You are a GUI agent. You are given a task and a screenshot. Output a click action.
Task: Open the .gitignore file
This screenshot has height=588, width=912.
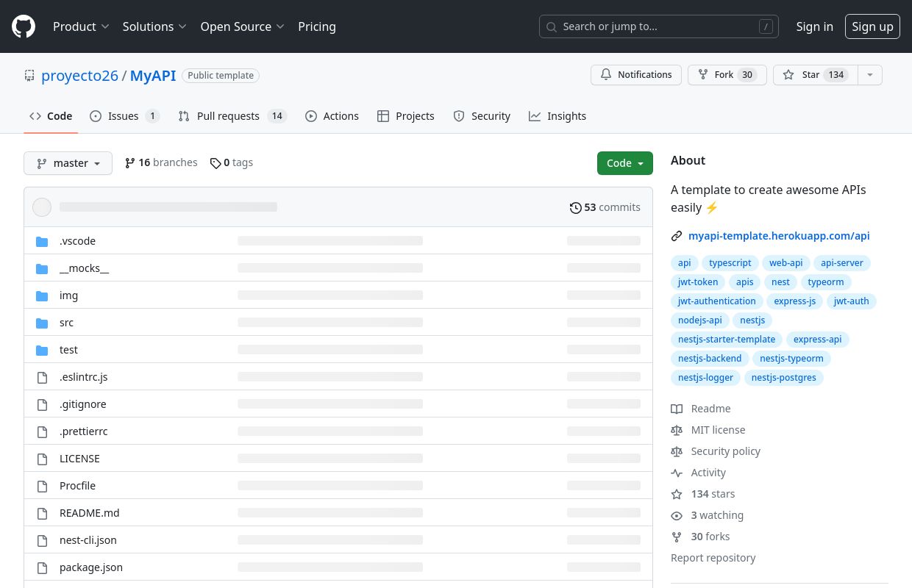tap(83, 404)
